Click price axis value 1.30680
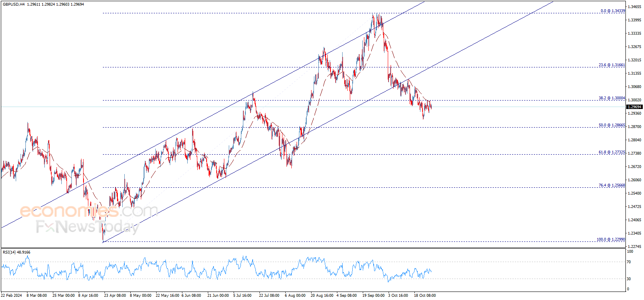The height and width of the screenshot is (300, 644). [x=635, y=87]
